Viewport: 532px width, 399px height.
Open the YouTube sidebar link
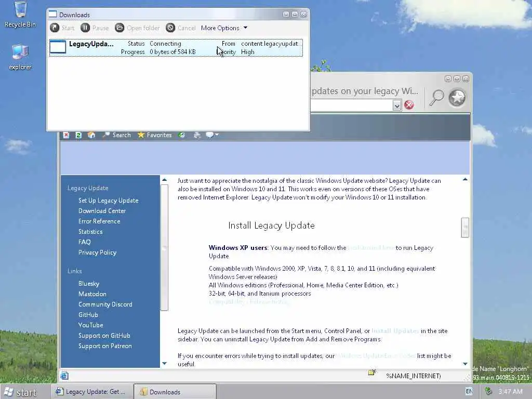point(90,325)
